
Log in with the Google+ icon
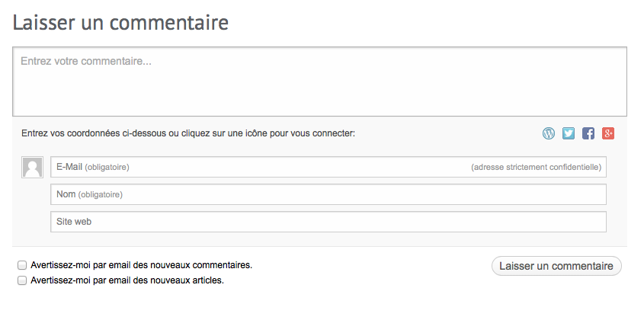pyautogui.click(x=608, y=133)
